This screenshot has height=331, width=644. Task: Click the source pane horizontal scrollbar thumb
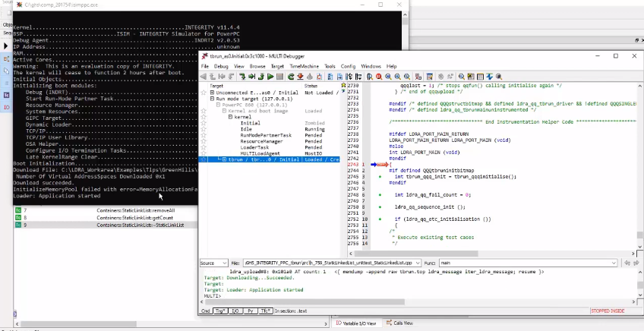pos(416,254)
